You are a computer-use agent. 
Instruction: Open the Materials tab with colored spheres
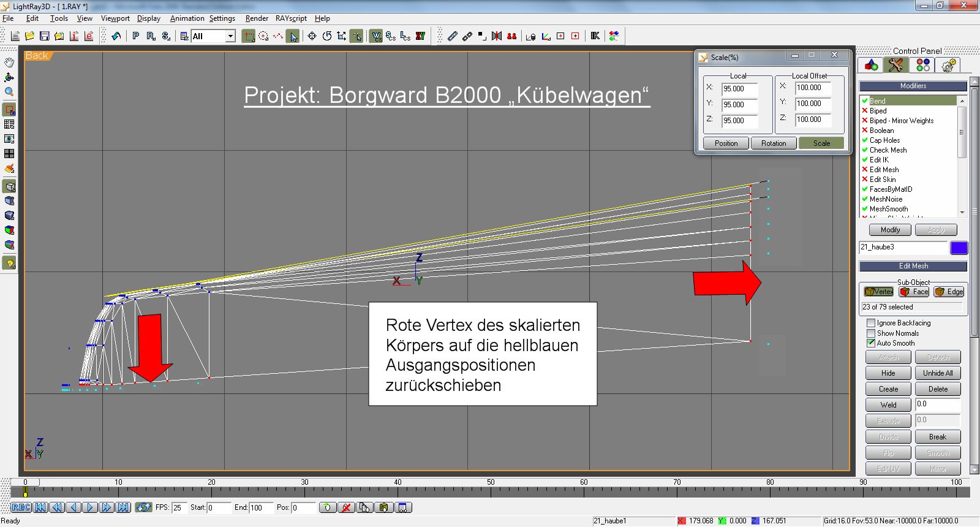point(922,65)
